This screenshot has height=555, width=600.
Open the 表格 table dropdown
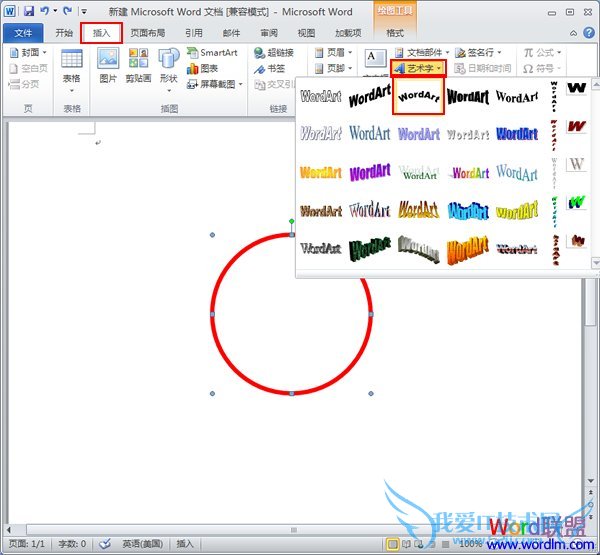pyautogui.click(x=72, y=71)
